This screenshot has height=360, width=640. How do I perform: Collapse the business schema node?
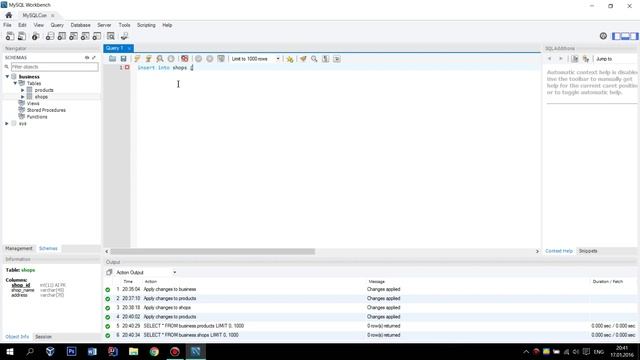[7, 76]
